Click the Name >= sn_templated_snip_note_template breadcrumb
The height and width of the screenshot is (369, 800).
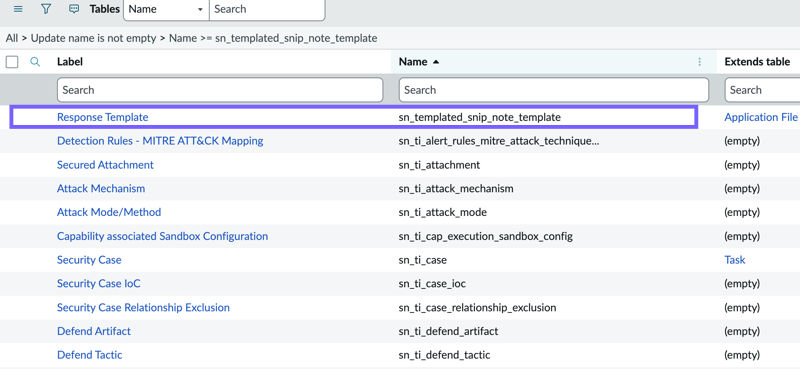[x=273, y=38]
